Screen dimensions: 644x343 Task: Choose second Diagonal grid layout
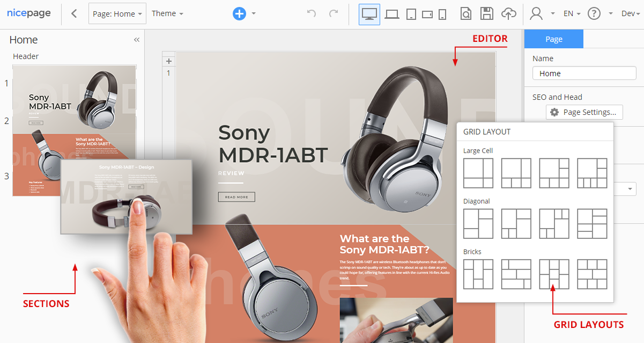pyautogui.click(x=516, y=224)
